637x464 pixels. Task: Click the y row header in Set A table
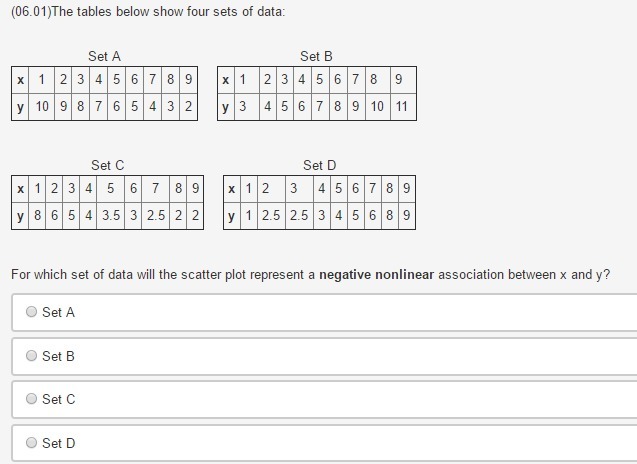click(x=20, y=107)
